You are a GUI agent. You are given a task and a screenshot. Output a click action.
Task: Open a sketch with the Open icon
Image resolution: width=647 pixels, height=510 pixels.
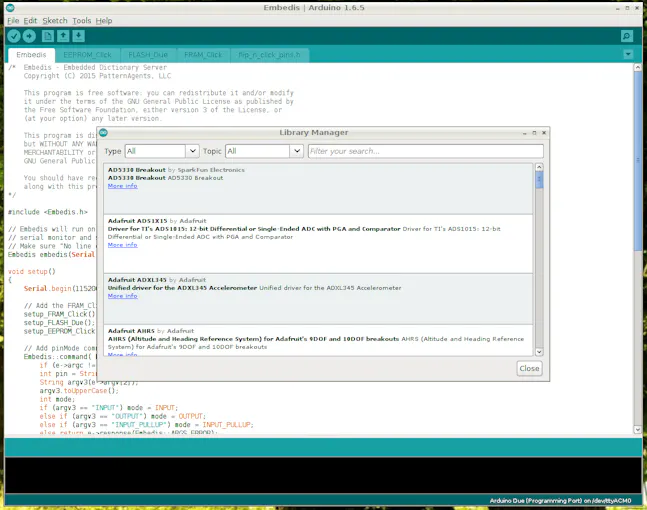63,36
